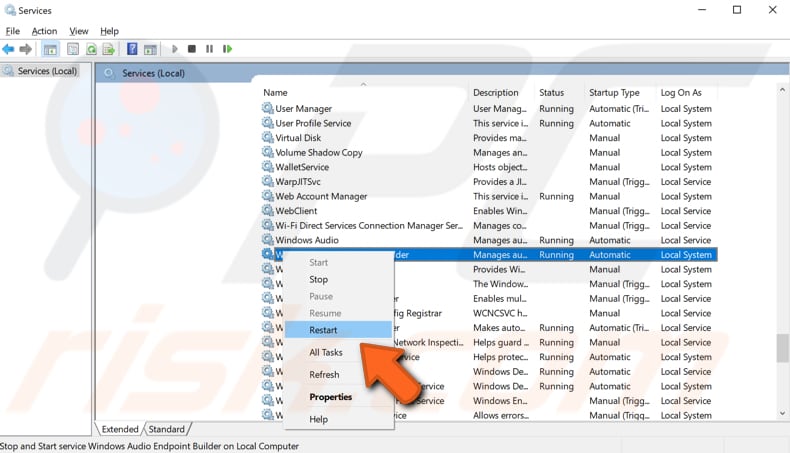Screen dimensions: 790x453
Task: Open the Action menu
Action: tap(44, 31)
